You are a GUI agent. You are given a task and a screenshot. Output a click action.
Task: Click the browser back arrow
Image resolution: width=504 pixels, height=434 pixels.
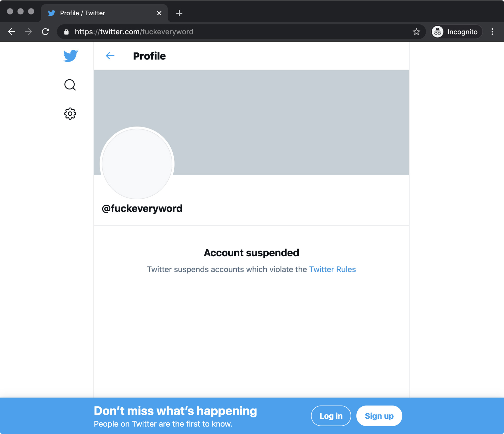pos(12,32)
